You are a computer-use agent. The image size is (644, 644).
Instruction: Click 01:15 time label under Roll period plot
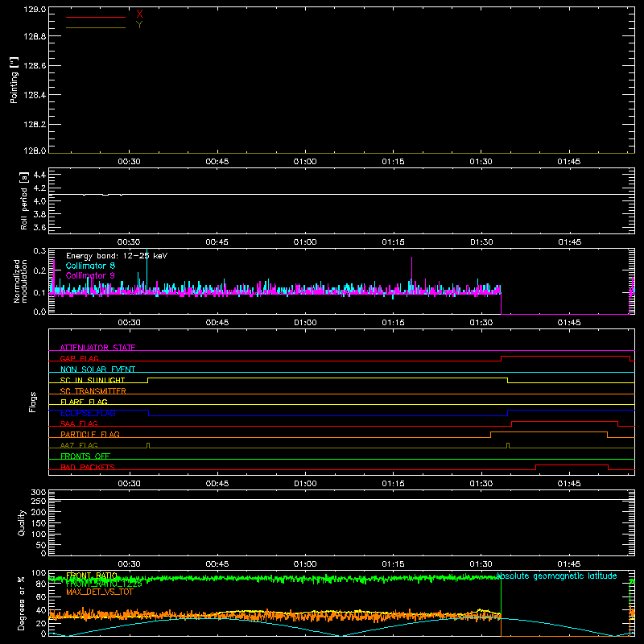click(393, 242)
